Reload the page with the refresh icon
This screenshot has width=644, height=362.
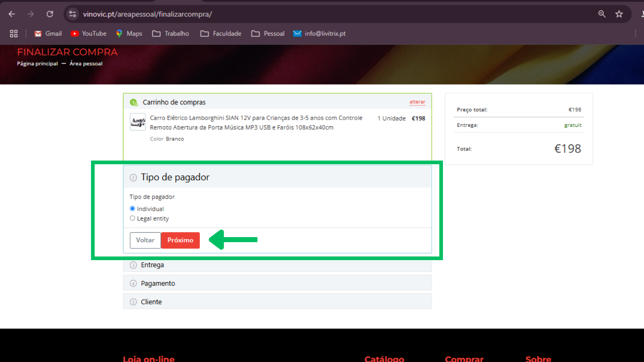(50, 14)
